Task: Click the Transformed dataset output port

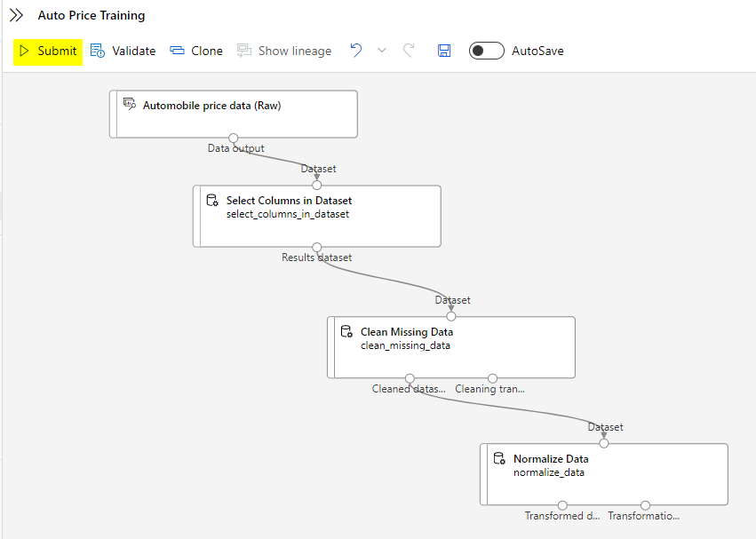Action: [562, 505]
